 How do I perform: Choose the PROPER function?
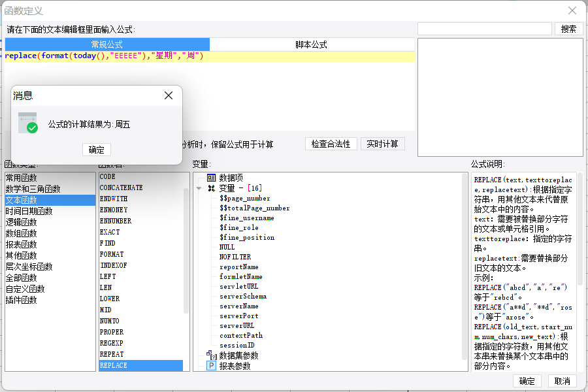pyautogui.click(x=141, y=332)
